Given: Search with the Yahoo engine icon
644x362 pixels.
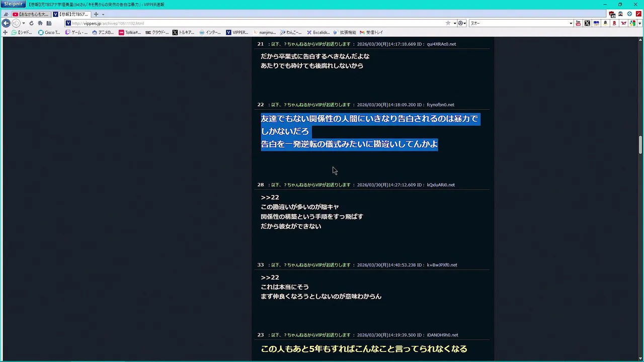Looking at the screenshot, I should click(623, 23).
